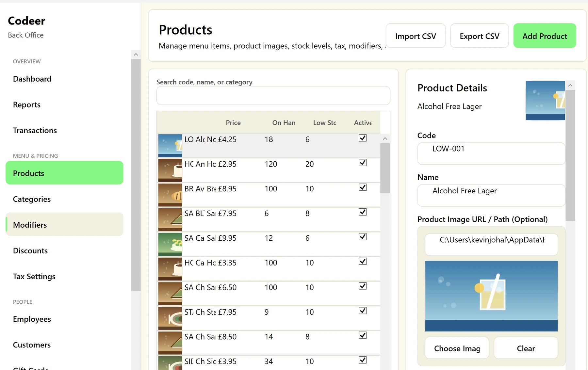Toggle Active checkbox for the £3.95 row
Image resolution: width=588 pixels, height=370 pixels.
tap(363, 360)
